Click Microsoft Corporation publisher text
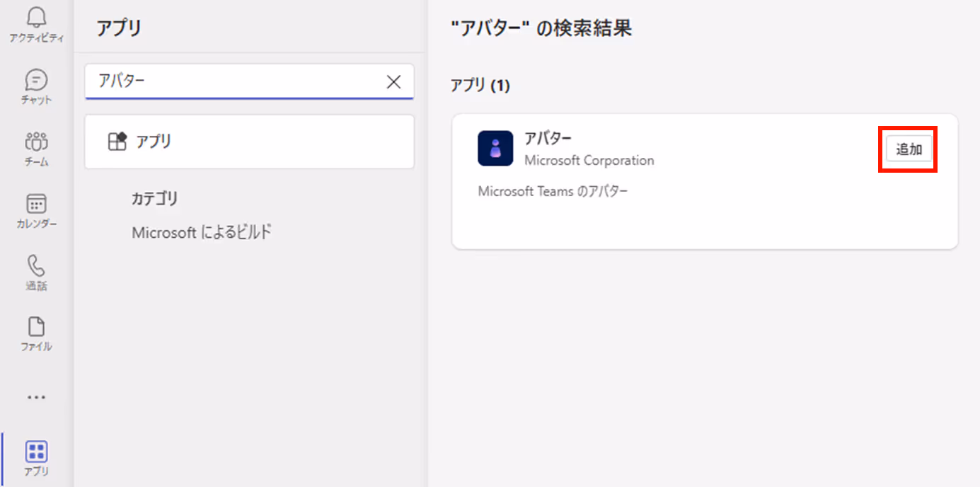980x487 pixels. click(589, 161)
